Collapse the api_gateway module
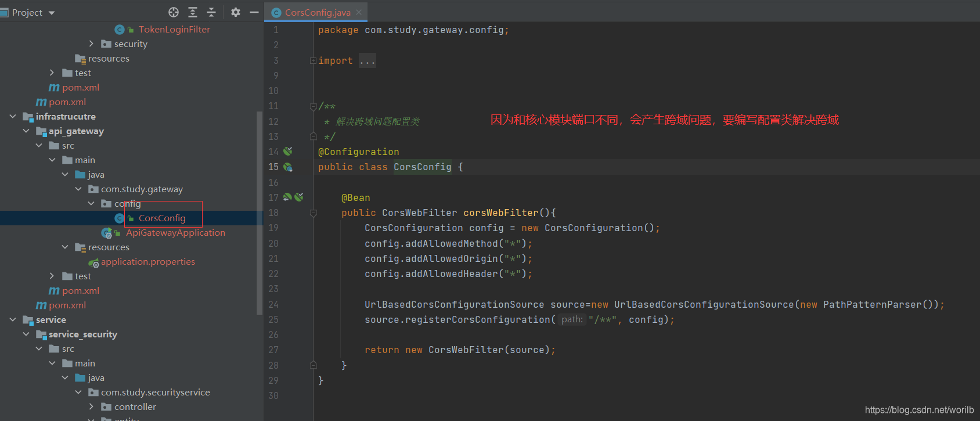Image resolution: width=980 pixels, height=421 pixels. click(26, 131)
